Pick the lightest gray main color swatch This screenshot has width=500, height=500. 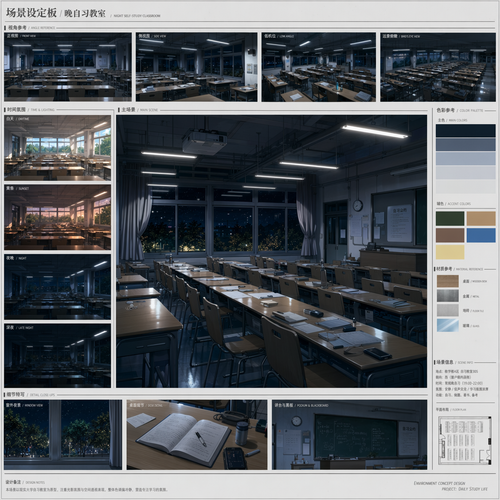(x=466, y=187)
